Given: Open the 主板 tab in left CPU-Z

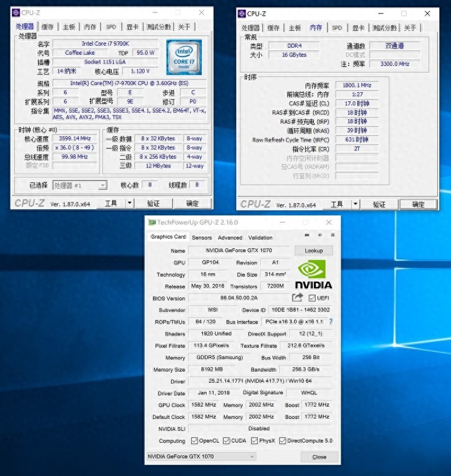Looking at the screenshot, I should 69,27.
